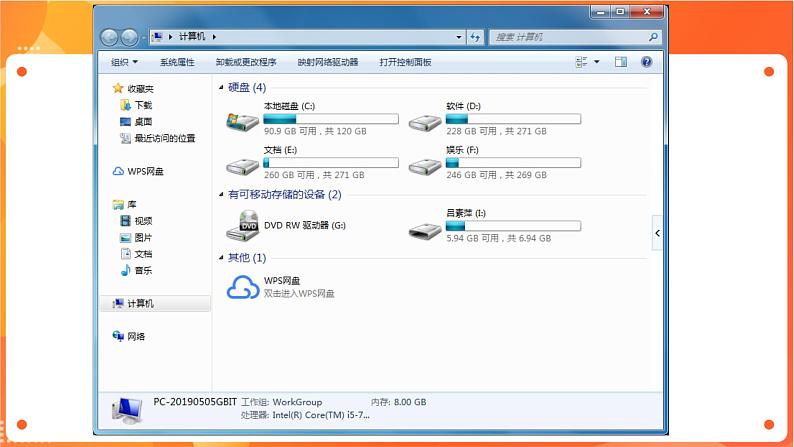794x447 pixels.
Task: Click the I: drive usage bar
Action: [x=513, y=226]
